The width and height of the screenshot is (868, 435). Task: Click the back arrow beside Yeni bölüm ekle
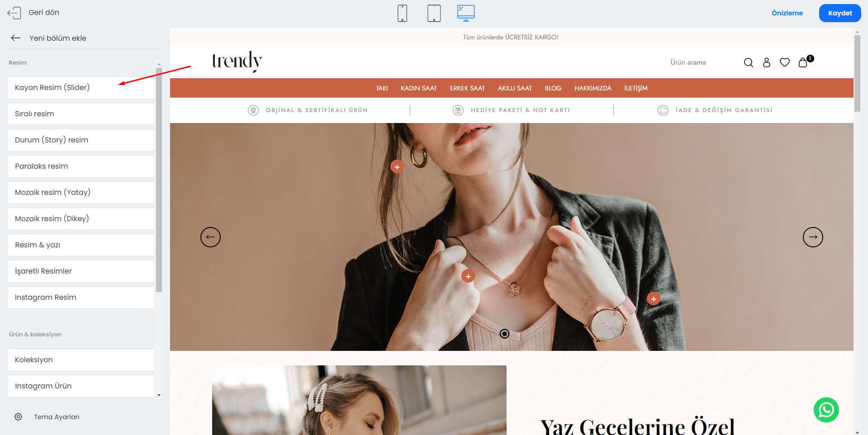[16, 38]
